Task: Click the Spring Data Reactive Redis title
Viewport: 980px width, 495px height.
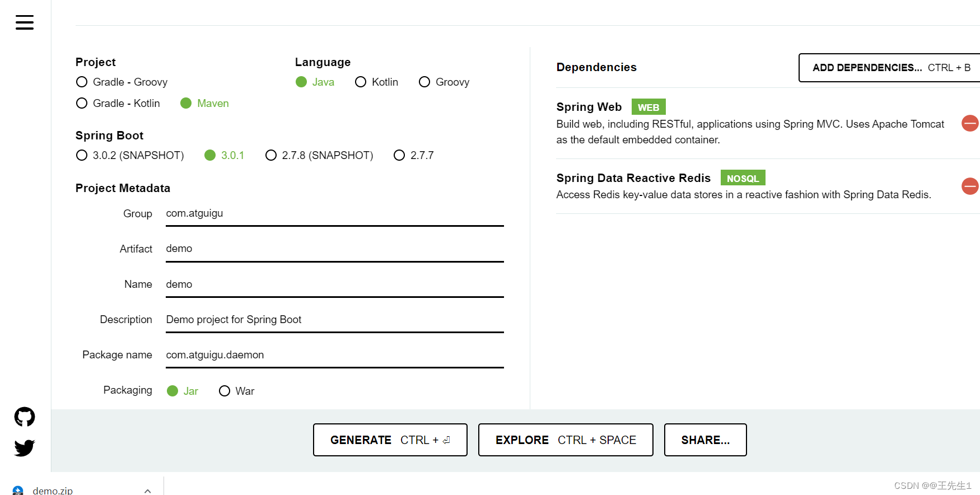Action: click(x=633, y=178)
